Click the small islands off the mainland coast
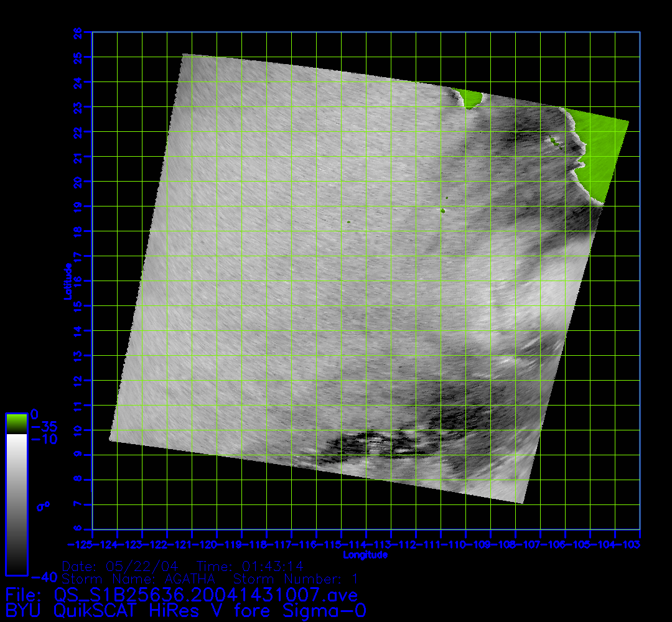This screenshot has width=672, height=622. tap(554, 141)
